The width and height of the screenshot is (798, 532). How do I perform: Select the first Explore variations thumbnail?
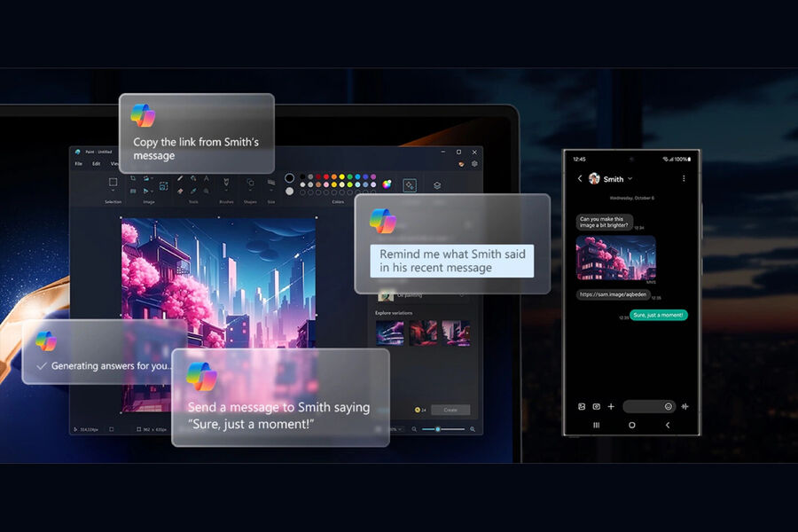pos(390,332)
